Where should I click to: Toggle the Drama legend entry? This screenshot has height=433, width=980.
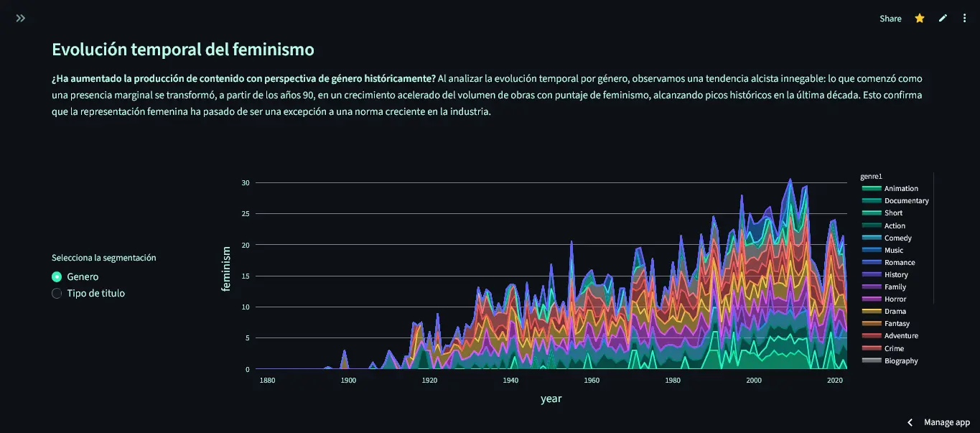click(x=895, y=311)
